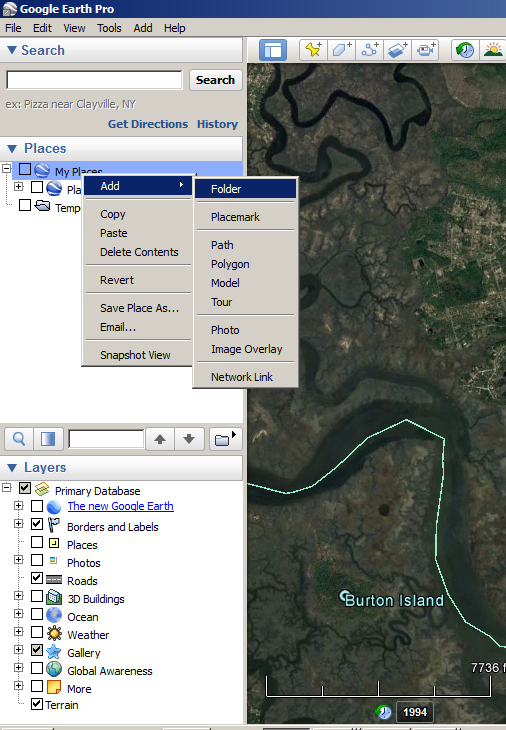Click the 3D Buildings icon

(x=54, y=597)
